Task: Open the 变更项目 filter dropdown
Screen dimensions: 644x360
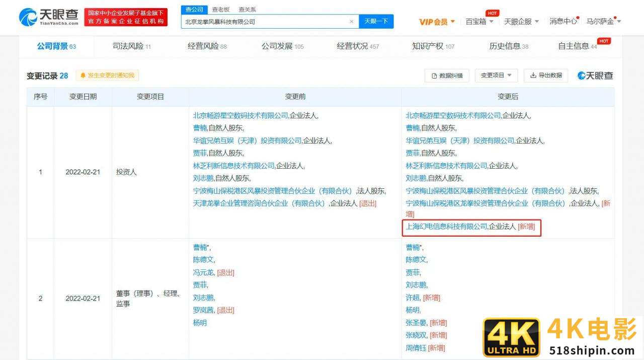Action: [x=496, y=76]
